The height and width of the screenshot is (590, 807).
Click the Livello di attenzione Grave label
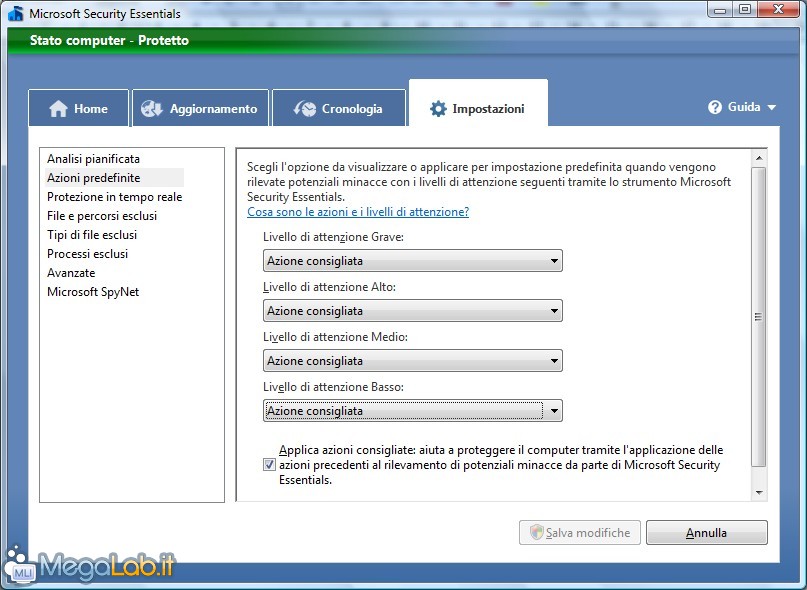click(x=333, y=237)
